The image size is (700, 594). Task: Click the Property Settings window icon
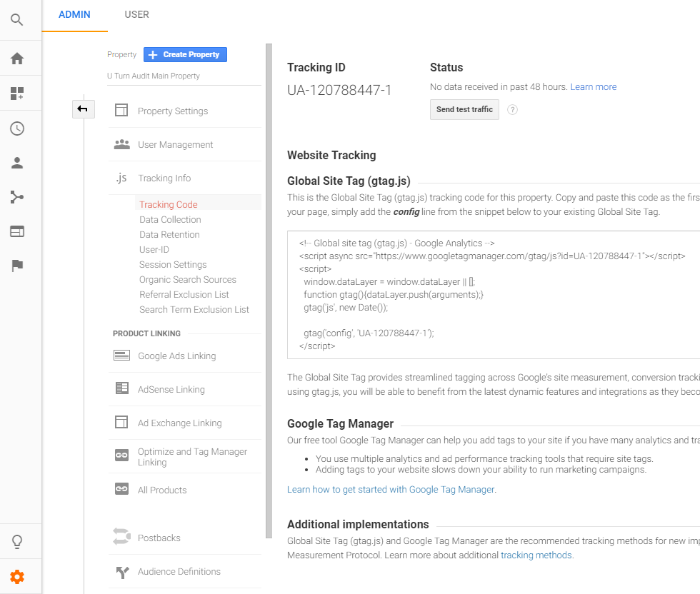(121, 110)
